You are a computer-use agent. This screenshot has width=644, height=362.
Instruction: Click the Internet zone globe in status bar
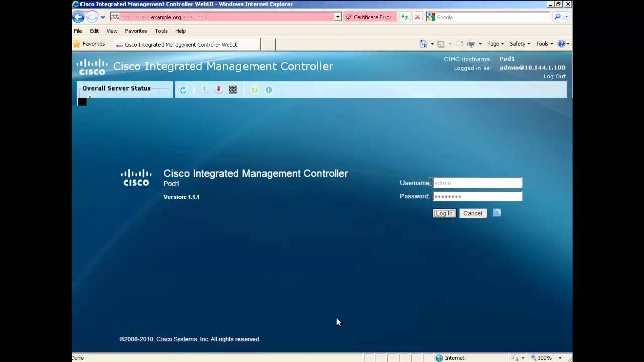click(x=439, y=358)
